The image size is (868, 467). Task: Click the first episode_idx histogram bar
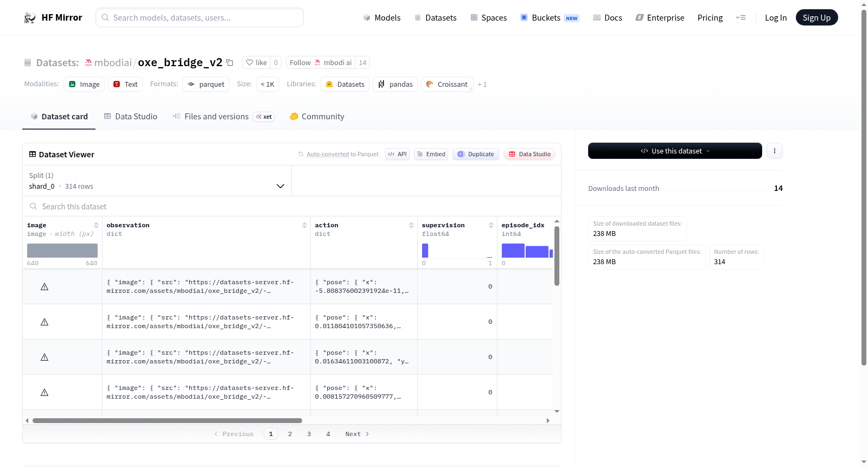pos(513,251)
